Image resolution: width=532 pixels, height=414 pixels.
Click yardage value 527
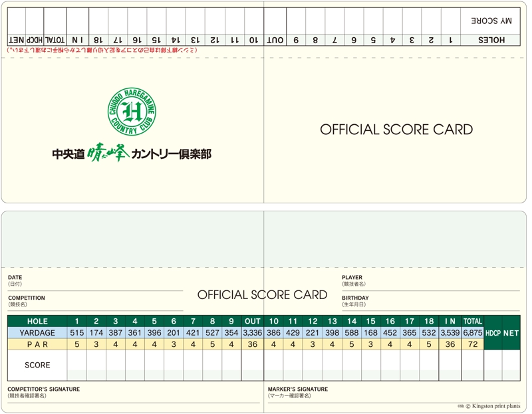[212, 333]
